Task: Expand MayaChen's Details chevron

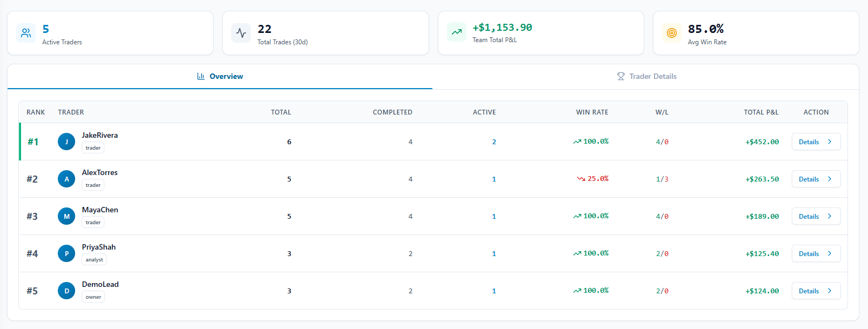Action: [830, 216]
